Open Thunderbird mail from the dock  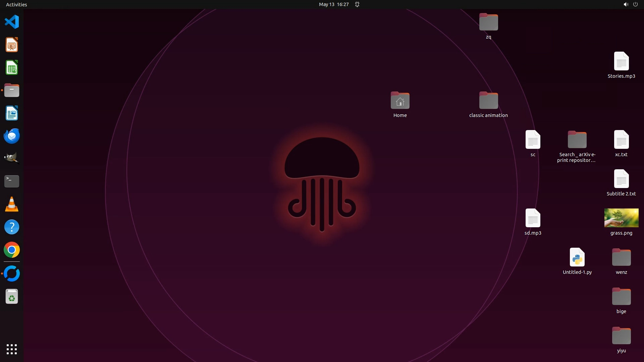pyautogui.click(x=12, y=136)
